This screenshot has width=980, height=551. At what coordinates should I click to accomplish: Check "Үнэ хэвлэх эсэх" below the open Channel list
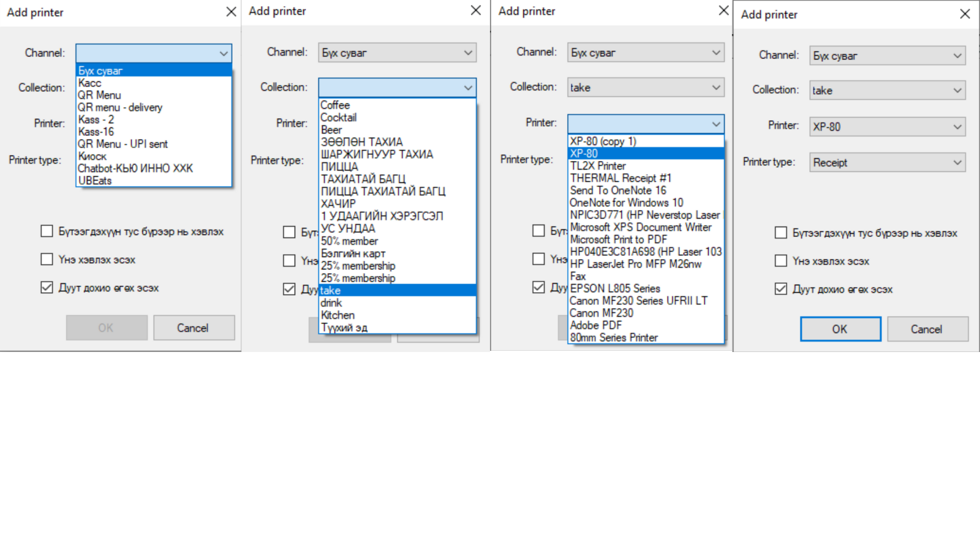pyautogui.click(x=47, y=259)
